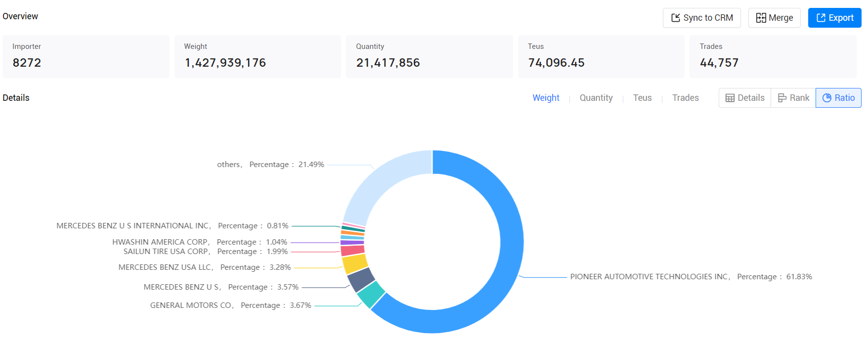Click the Quantity total 21,417,856
Image resolution: width=868 pixels, height=342 pixels.
point(388,63)
